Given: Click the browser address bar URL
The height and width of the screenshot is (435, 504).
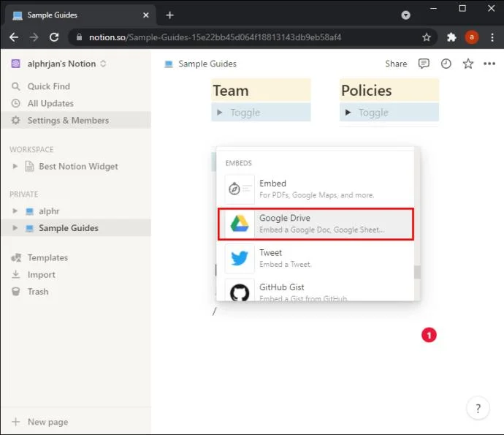Looking at the screenshot, I should coord(215,37).
